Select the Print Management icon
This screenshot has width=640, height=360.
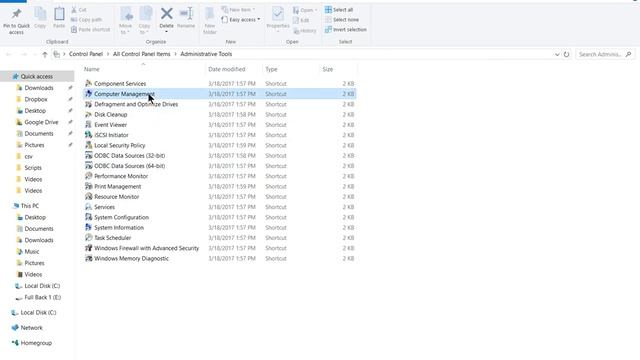point(89,186)
